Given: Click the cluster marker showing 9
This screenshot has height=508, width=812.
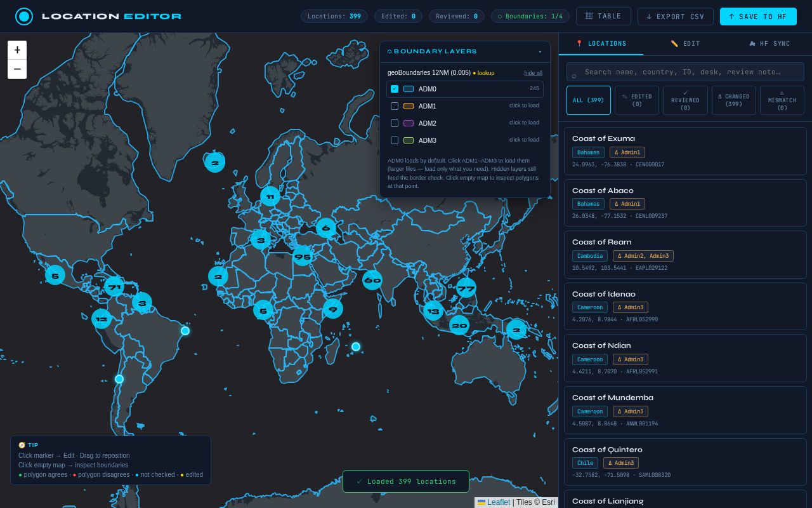Looking at the screenshot, I should [x=333, y=309].
